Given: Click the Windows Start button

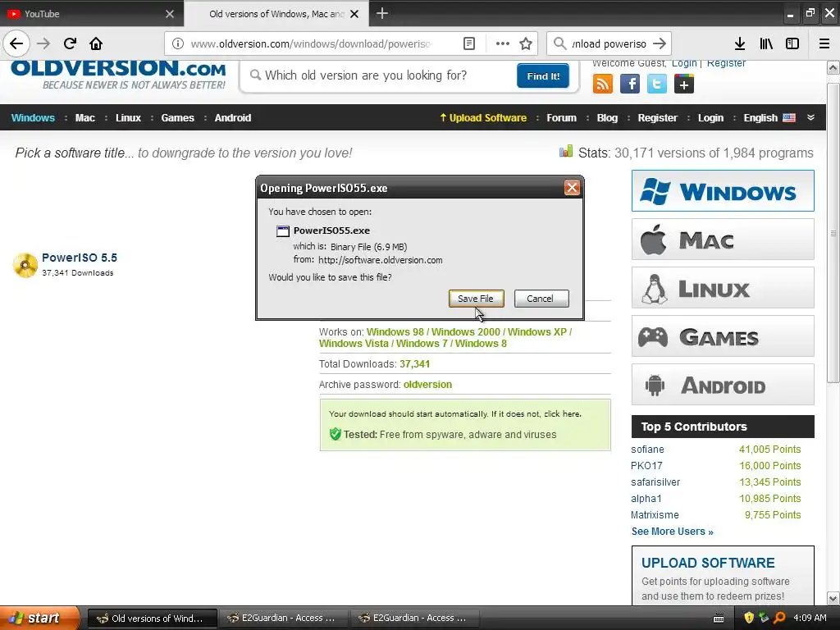Looking at the screenshot, I should 39,618.
